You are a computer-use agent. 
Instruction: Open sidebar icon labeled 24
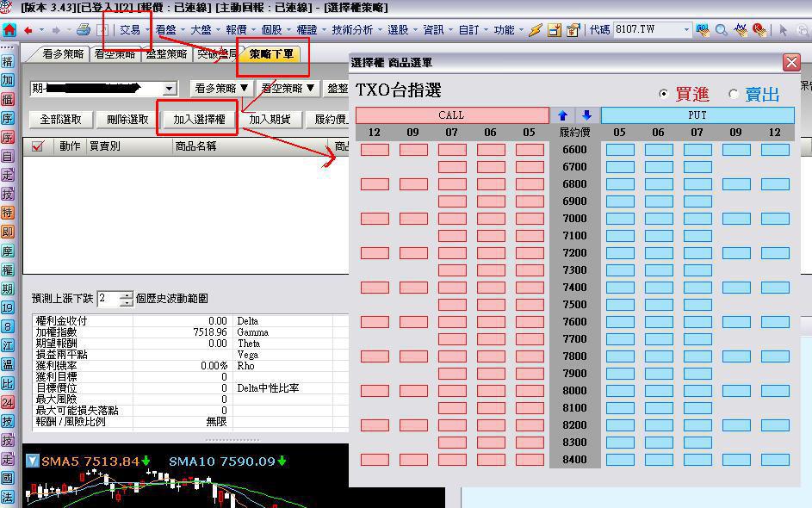pyautogui.click(x=7, y=402)
